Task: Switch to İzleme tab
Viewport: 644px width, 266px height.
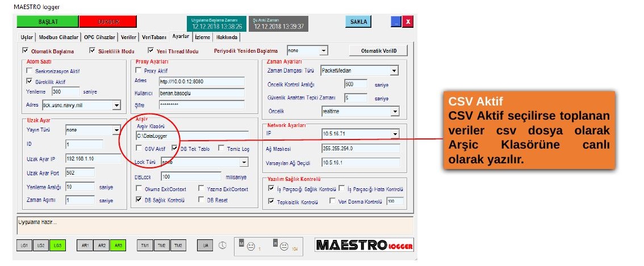Action: [x=203, y=37]
